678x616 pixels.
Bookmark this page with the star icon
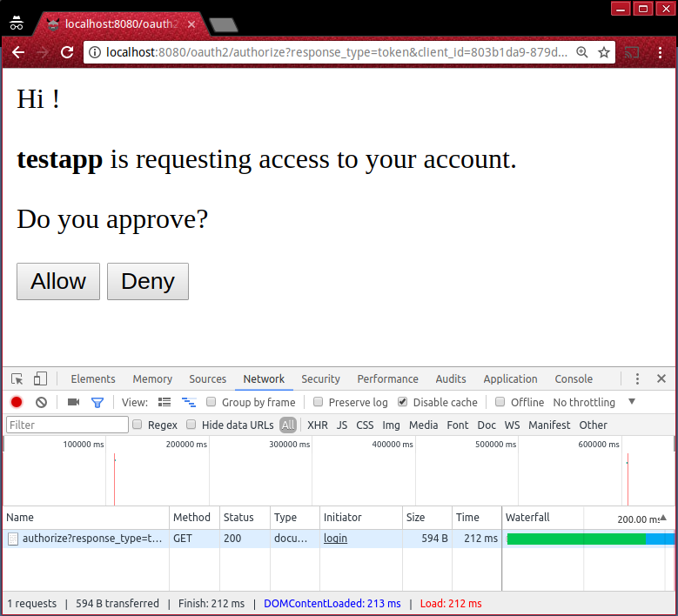[604, 52]
